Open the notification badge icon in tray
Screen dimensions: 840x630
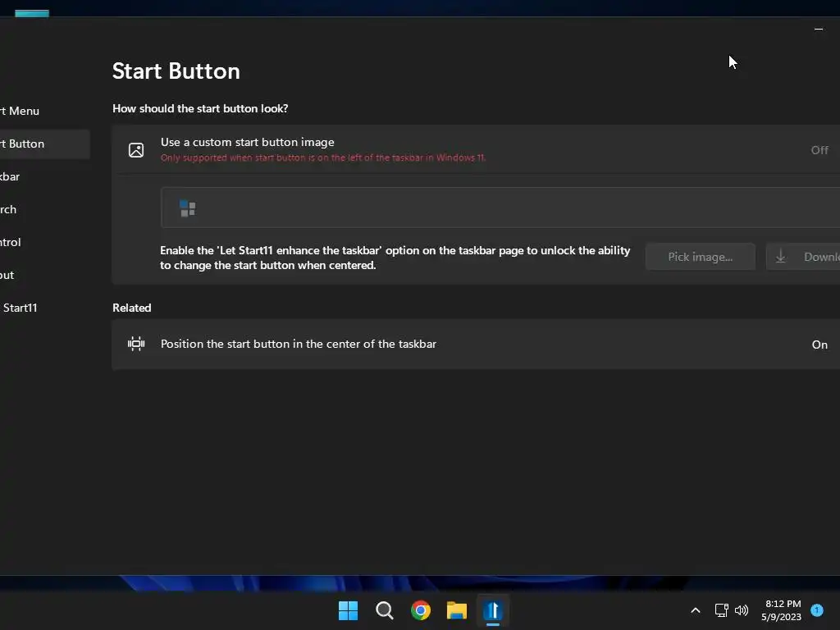(x=817, y=610)
